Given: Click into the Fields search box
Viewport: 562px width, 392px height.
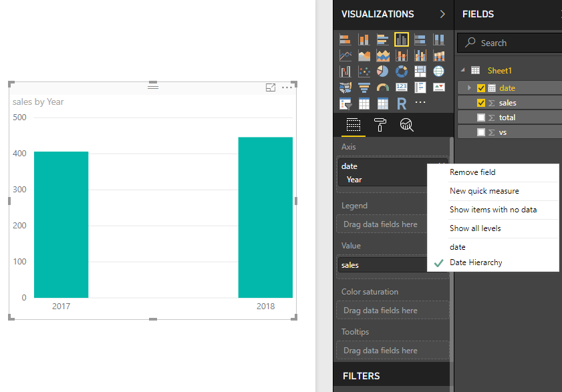Looking at the screenshot, I should (x=511, y=43).
